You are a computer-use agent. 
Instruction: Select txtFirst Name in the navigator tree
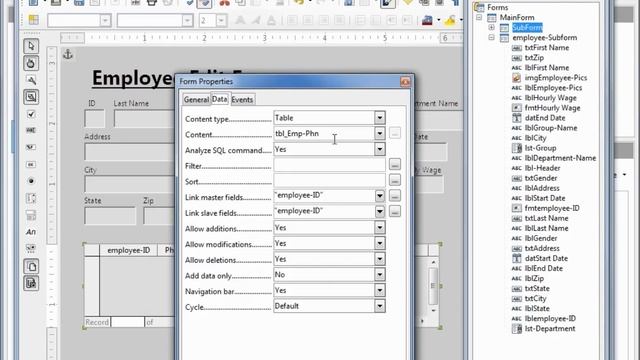coord(547,48)
